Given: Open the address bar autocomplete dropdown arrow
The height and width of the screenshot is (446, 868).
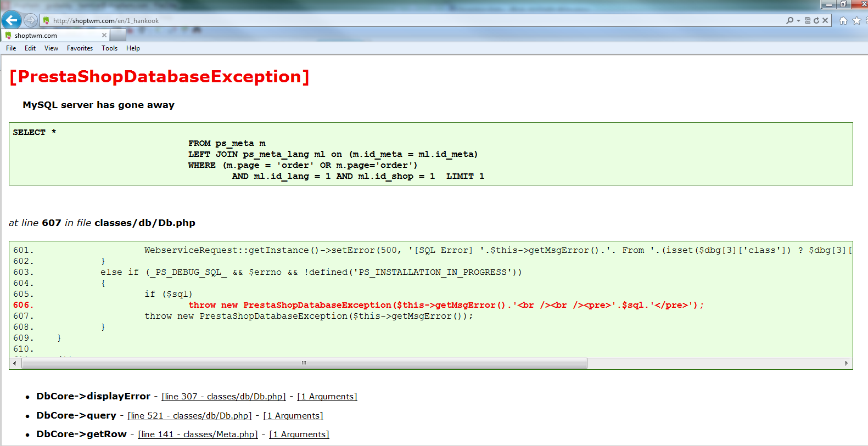Looking at the screenshot, I should (798, 21).
